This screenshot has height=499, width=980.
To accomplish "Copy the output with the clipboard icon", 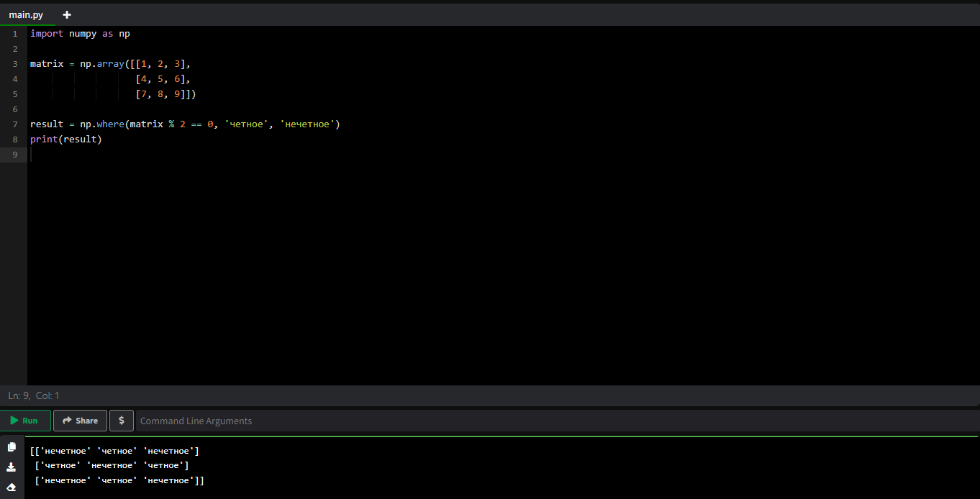I will pyautogui.click(x=12, y=447).
